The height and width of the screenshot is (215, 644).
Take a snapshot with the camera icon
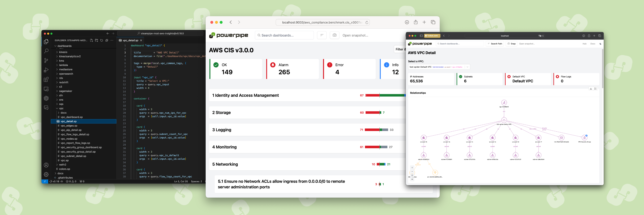coord(335,35)
